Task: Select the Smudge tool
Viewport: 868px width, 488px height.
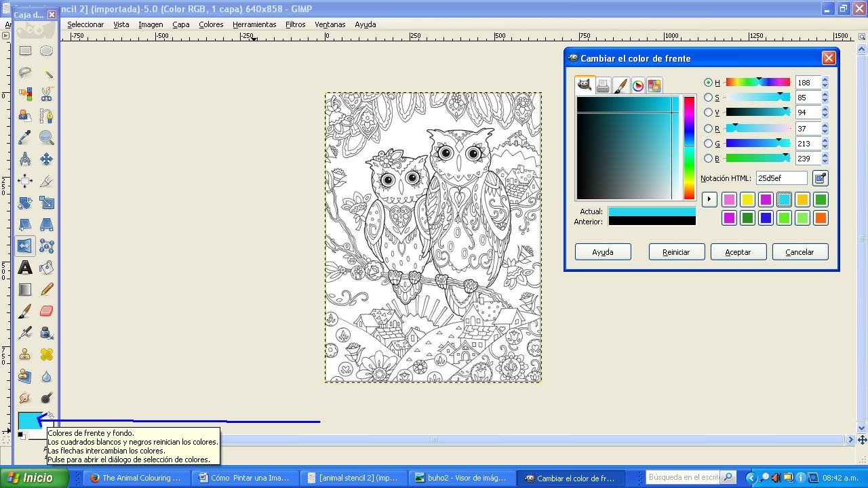Action: click(25, 398)
